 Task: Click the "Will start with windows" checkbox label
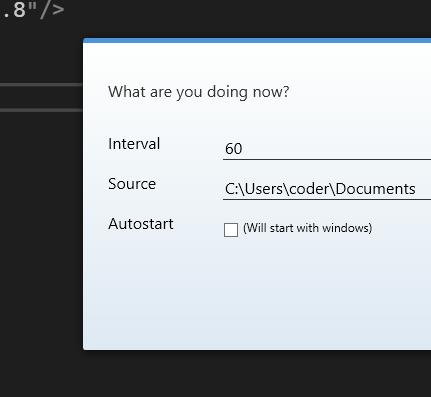(307, 228)
